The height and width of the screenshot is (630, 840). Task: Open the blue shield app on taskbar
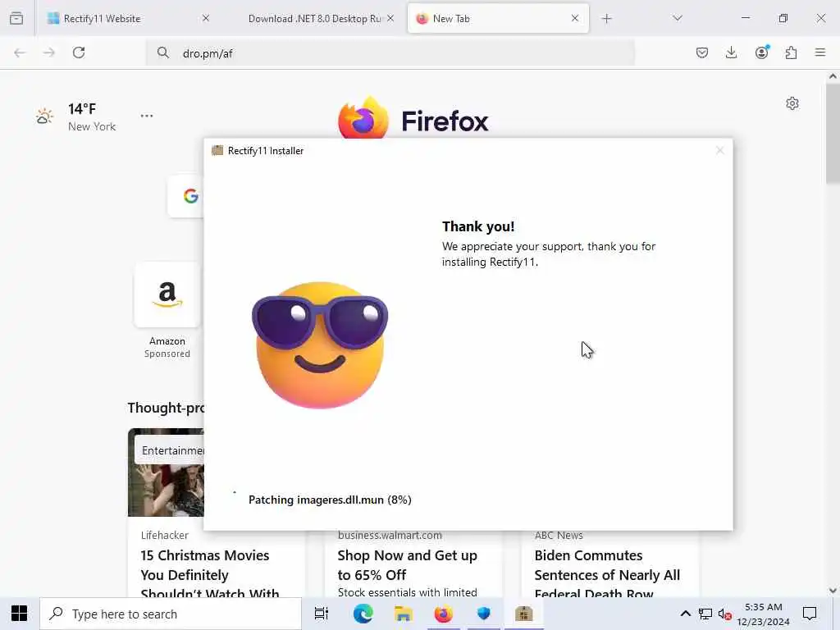pyautogui.click(x=484, y=614)
